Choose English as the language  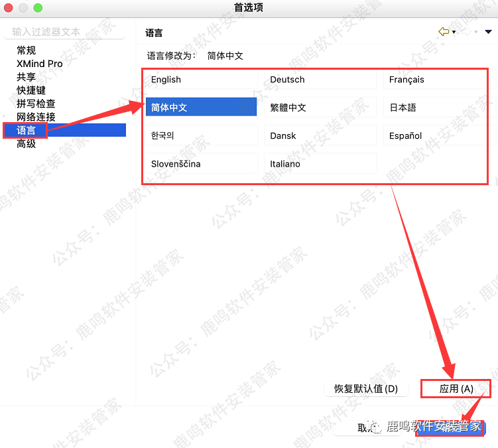click(201, 80)
